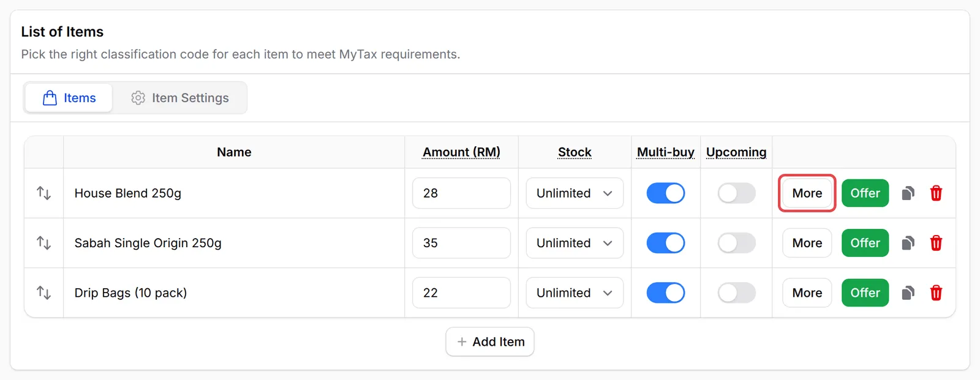The height and width of the screenshot is (380, 980).
Task: Delete the Drip Bags (10 pack) item
Action: pyautogui.click(x=936, y=292)
